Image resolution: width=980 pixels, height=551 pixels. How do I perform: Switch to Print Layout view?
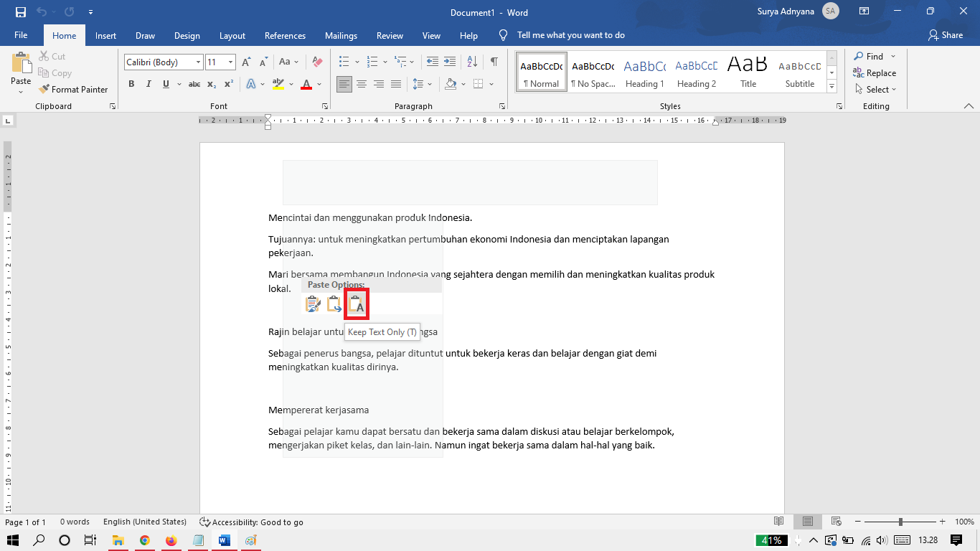point(808,522)
